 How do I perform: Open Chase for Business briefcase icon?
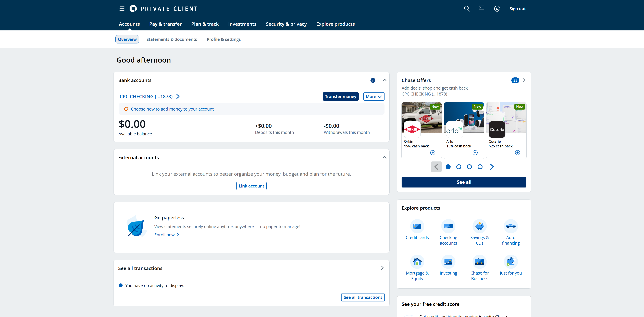(479, 262)
